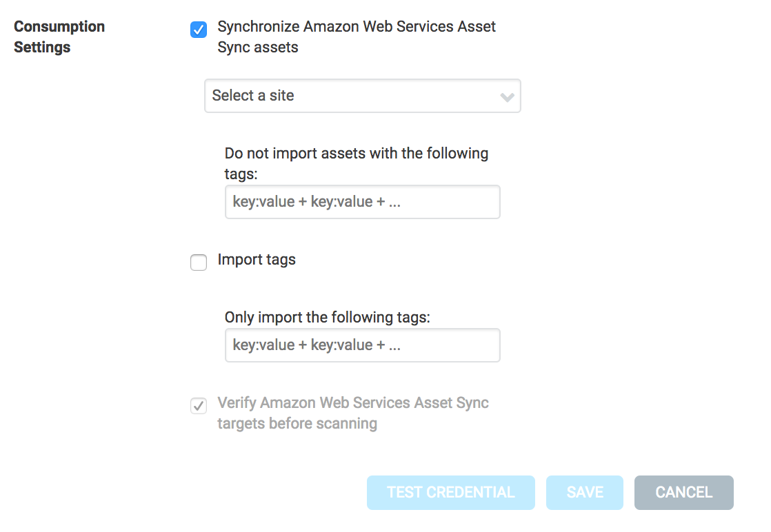The width and height of the screenshot is (771, 532).
Task: Click the Verify Asset Sync targets checkbox
Action: [199, 406]
